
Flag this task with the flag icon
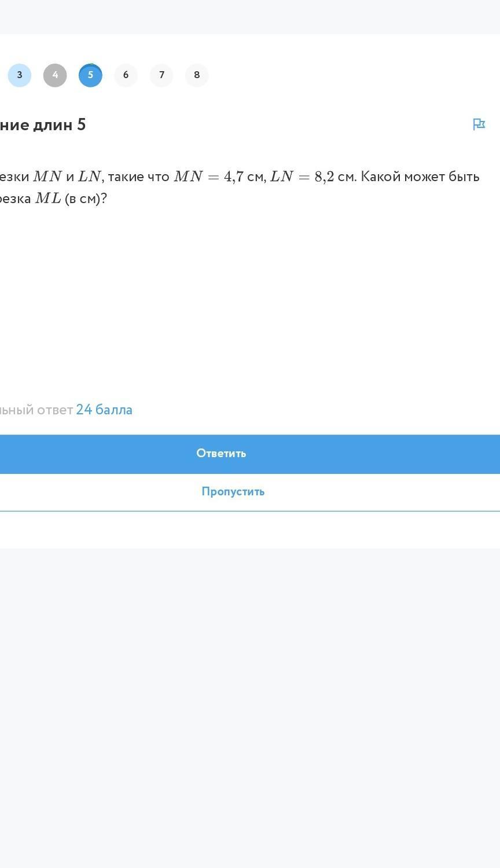point(479,124)
